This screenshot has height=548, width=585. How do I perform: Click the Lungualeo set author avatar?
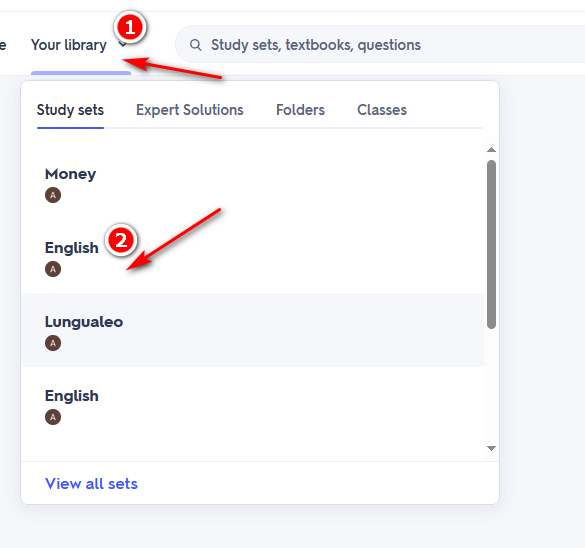point(53,343)
